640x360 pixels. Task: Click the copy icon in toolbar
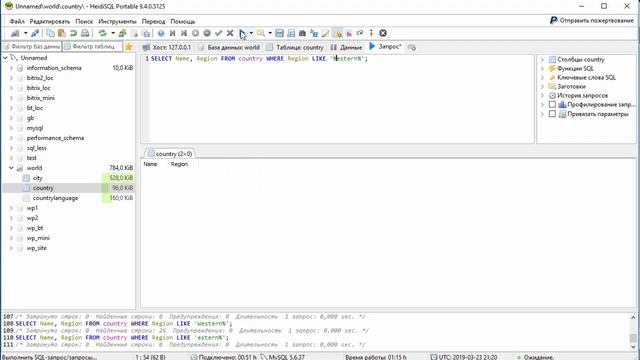coord(50,33)
